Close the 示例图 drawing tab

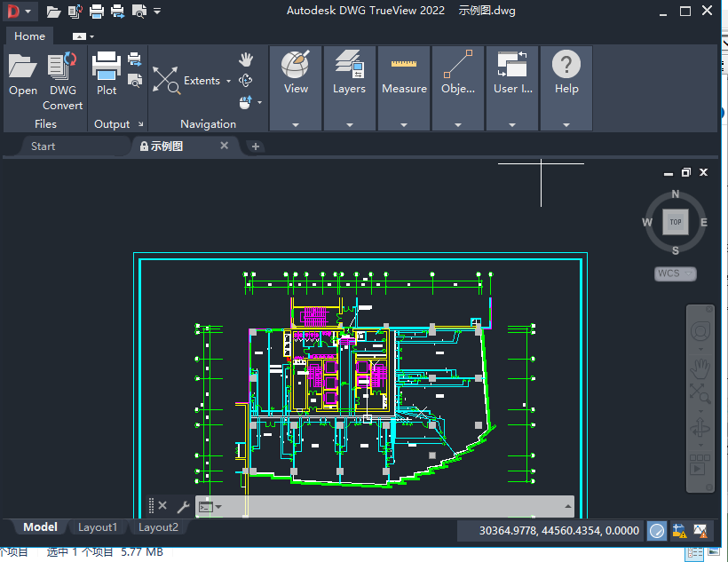coord(225,146)
